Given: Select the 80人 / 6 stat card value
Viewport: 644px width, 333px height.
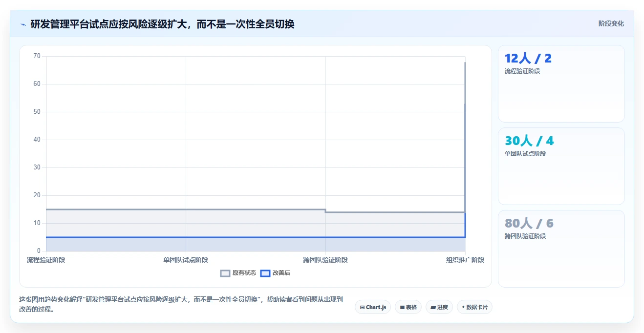Looking at the screenshot, I should coord(529,224).
